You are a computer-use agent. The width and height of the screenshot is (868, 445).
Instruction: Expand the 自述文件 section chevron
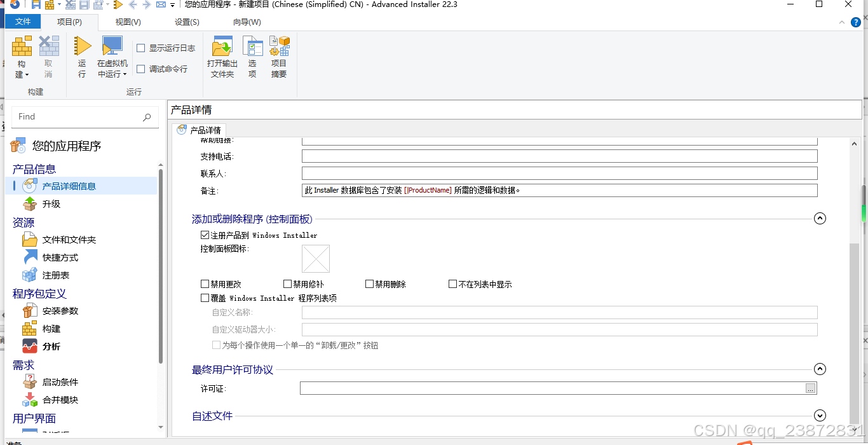tap(820, 416)
